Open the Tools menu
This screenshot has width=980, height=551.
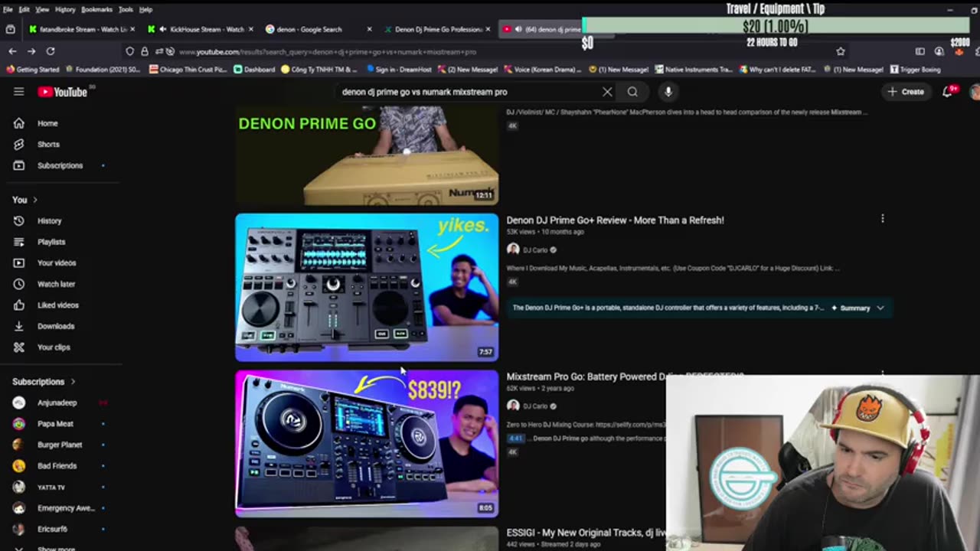pos(126,9)
